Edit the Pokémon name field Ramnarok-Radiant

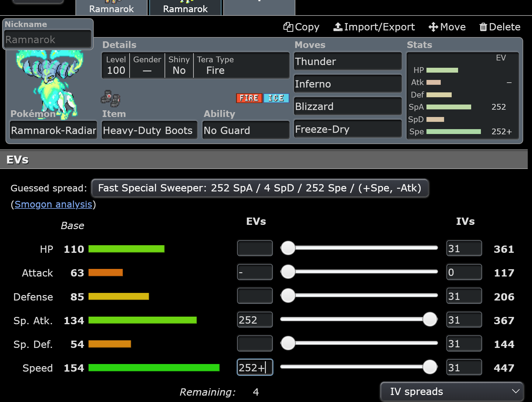coord(54,130)
